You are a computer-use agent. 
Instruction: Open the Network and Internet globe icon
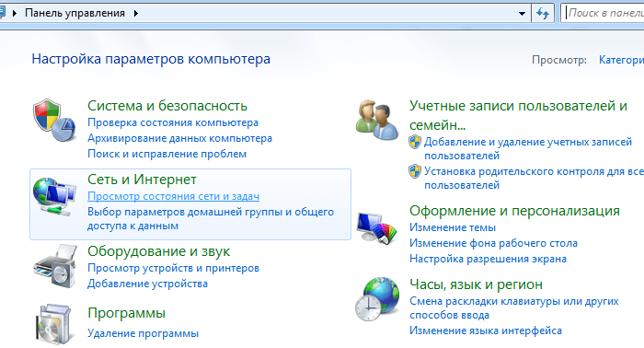click(53, 196)
